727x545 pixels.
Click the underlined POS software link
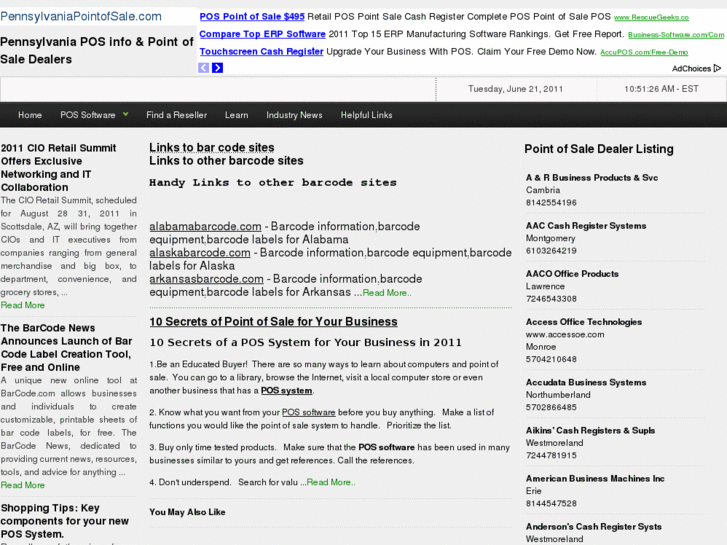click(308, 412)
